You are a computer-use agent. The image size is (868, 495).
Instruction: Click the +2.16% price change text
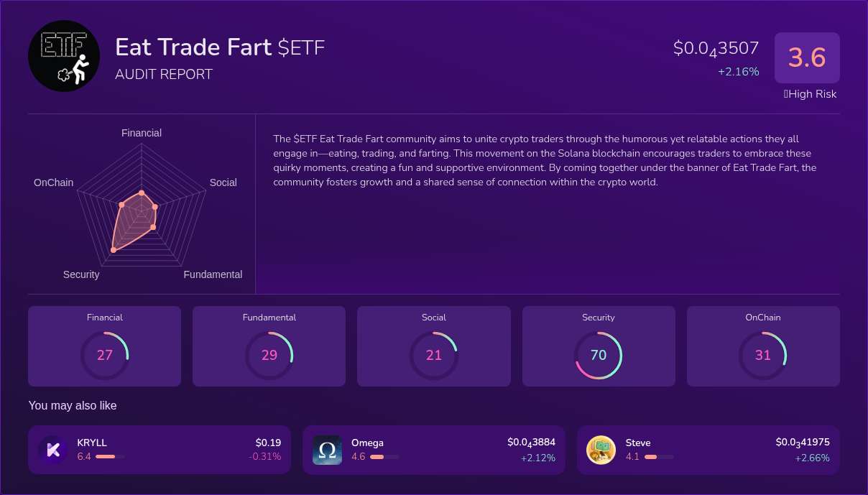739,72
